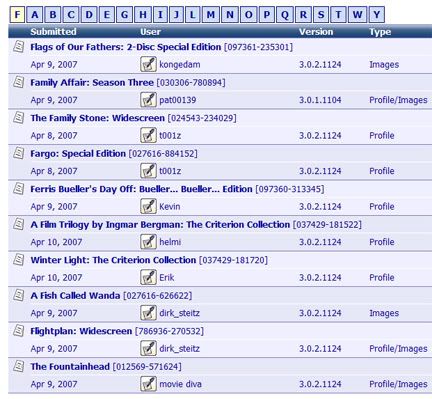Go to the letter W tab
Screen dimensions: 432x399
coord(357,15)
